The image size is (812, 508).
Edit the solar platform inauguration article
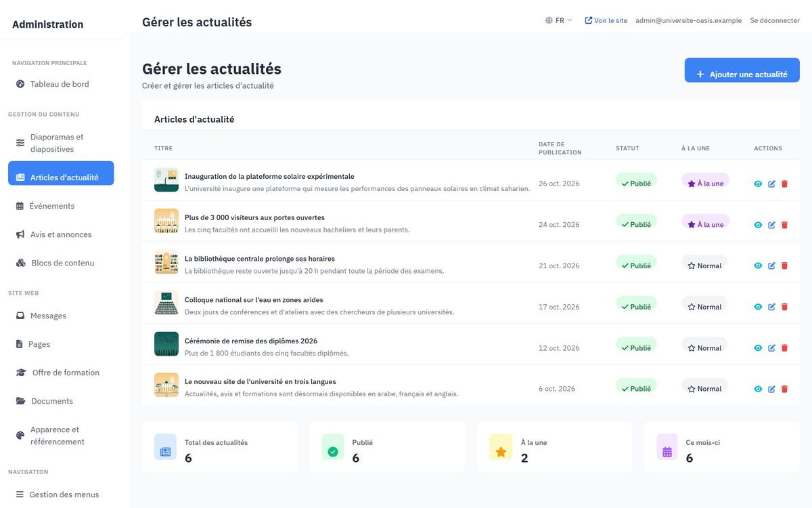click(771, 184)
